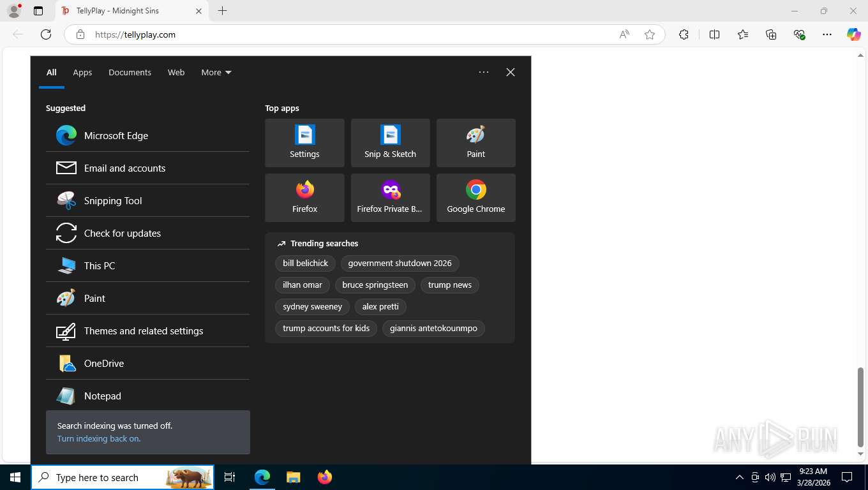Open Task View on the taskbar
The width and height of the screenshot is (868, 490).
(x=230, y=477)
